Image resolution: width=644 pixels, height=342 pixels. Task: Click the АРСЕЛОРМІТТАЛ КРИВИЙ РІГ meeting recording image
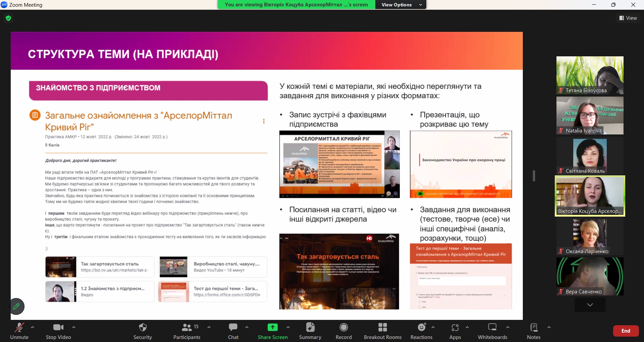coord(339,164)
